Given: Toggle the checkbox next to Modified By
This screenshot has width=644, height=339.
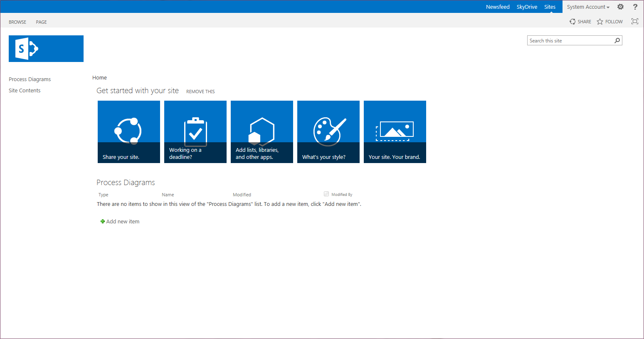Looking at the screenshot, I should (x=326, y=194).
